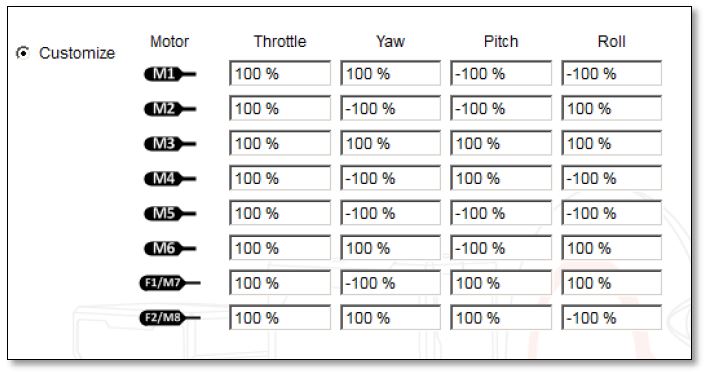Edit F2/M8 Pitch value field
712x372 pixels.
(x=501, y=317)
